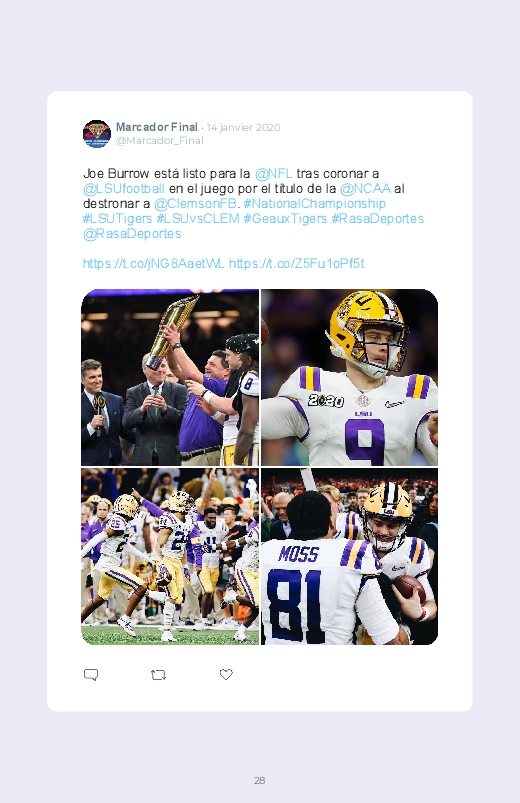Like the tweet with heart icon
The image size is (520, 803).
pyautogui.click(x=226, y=674)
